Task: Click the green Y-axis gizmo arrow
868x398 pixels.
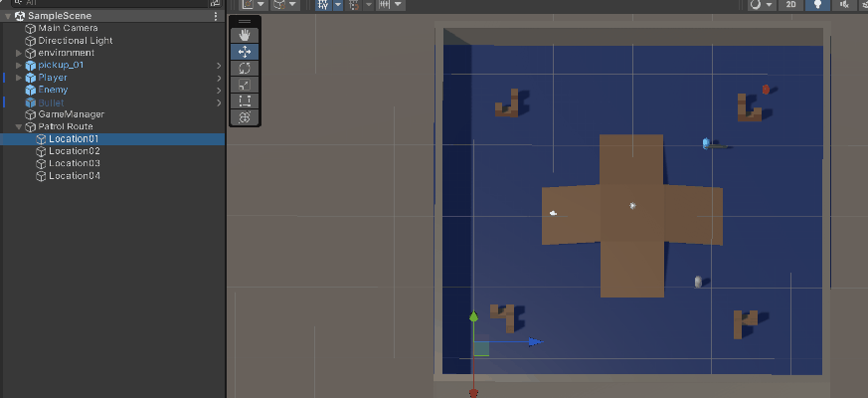Action: point(473,316)
